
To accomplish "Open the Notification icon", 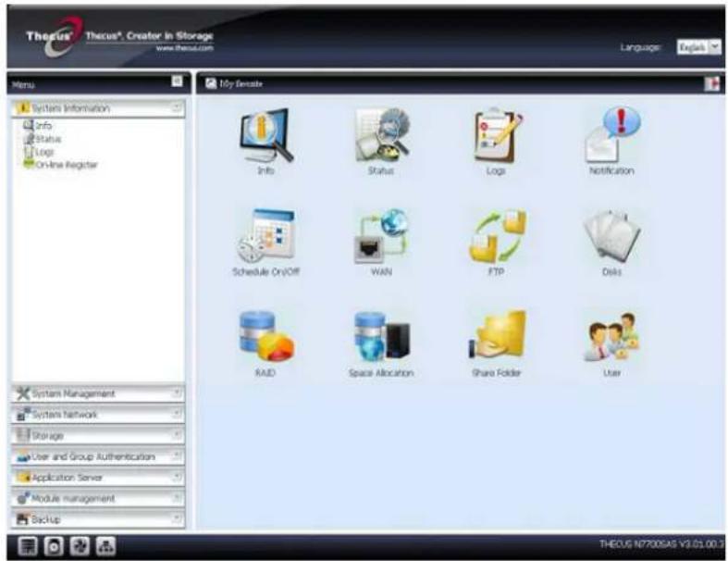I will [612, 135].
